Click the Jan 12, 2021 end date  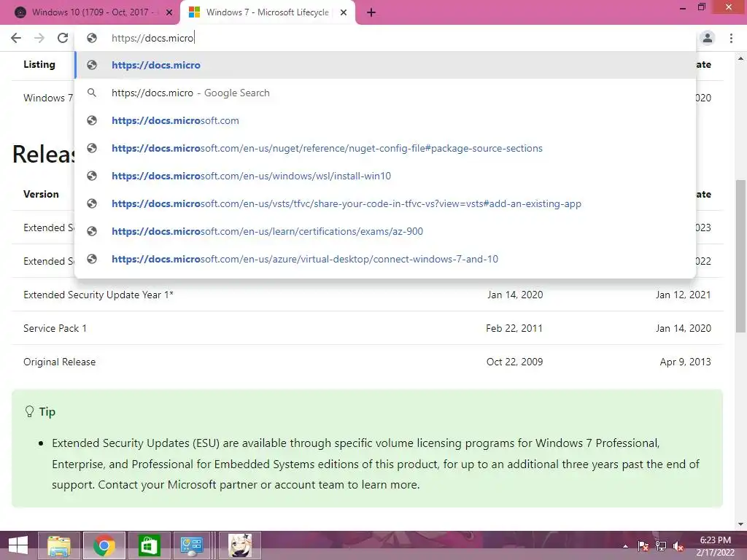(683, 295)
